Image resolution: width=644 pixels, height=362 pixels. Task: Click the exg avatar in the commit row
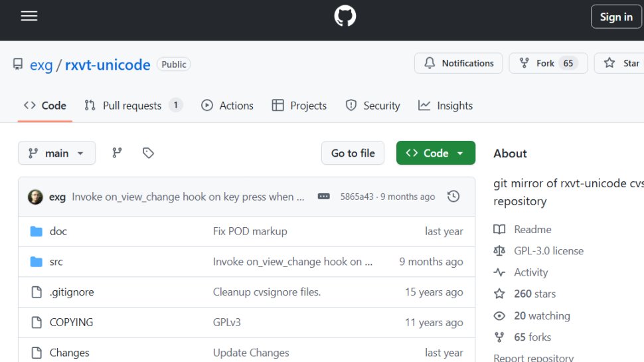35,197
